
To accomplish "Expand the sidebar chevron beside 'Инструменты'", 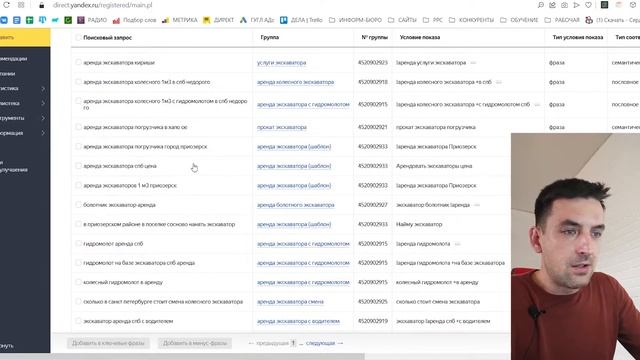I will (x=43, y=118).
